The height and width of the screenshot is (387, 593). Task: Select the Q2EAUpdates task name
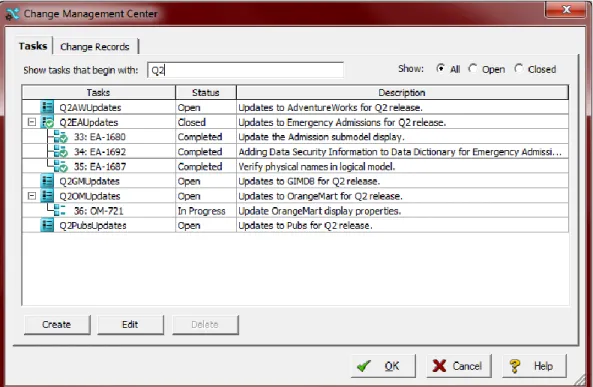pyautogui.click(x=89, y=122)
